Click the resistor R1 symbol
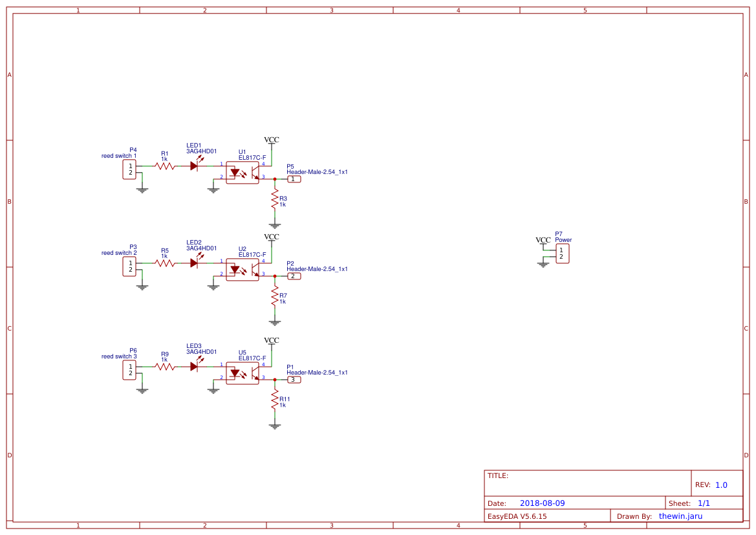The height and width of the screenshot is (535, 756). click(164, 166)
